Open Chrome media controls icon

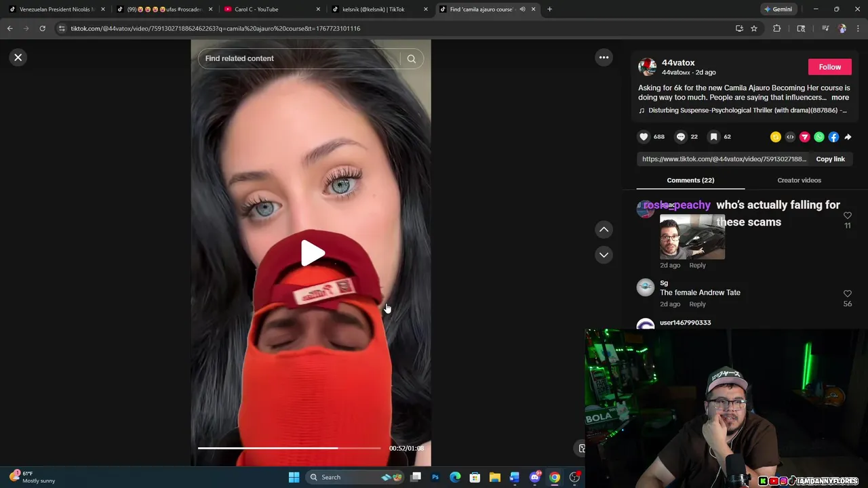[825, 28]
